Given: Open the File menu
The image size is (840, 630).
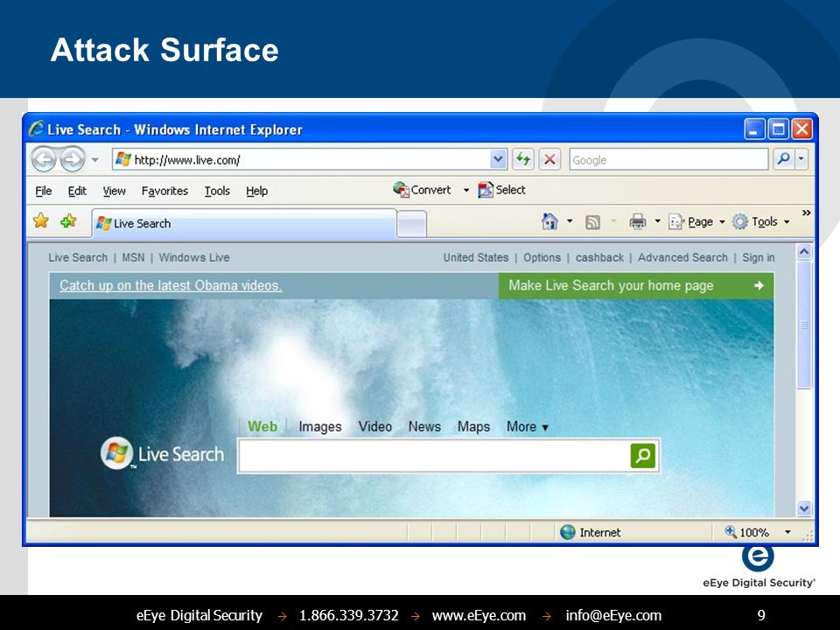Looking at the screenshot, I should (x=44, y=191).
